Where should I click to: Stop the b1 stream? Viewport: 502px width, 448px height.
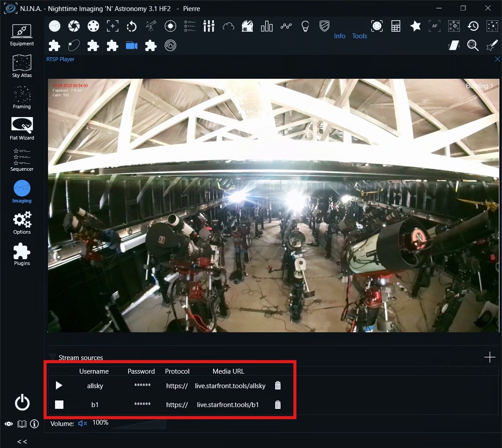tap(59, 405)
